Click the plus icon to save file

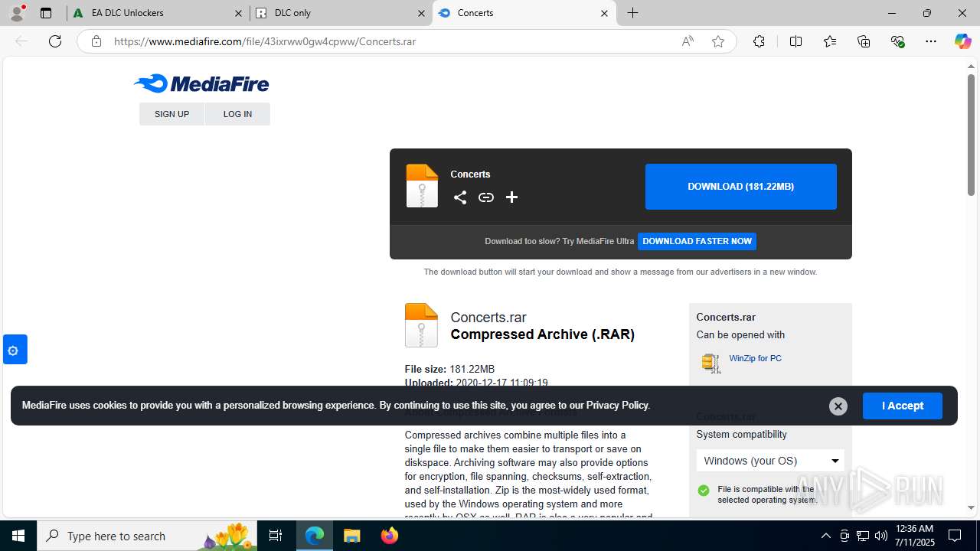click(x=512, y=197)
